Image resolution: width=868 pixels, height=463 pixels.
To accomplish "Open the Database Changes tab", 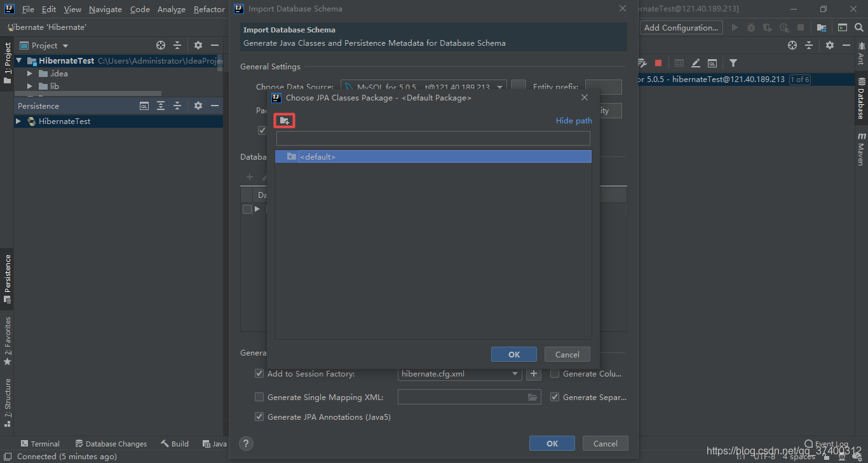I will tap(111, 444).
